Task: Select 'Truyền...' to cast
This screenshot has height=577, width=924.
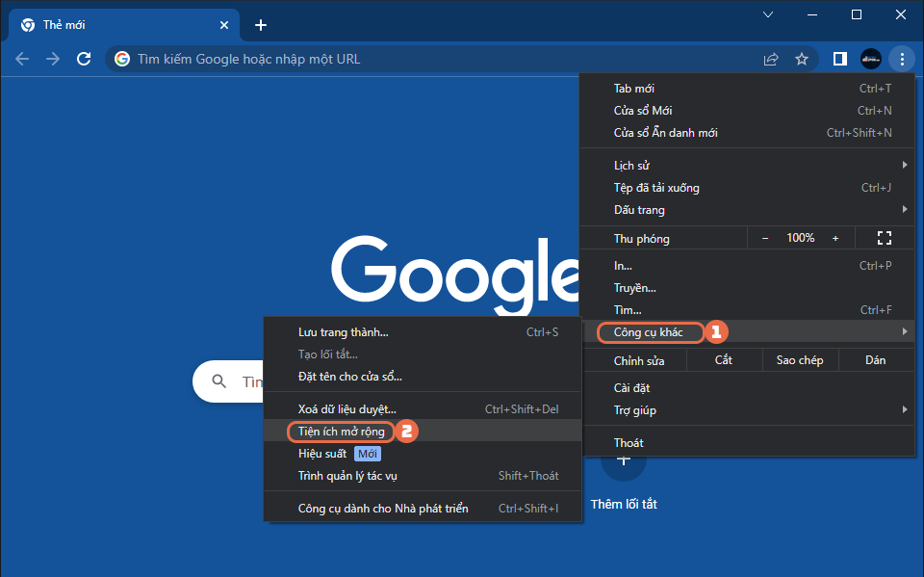Action: pyautogui.click(x=747, y=288)
